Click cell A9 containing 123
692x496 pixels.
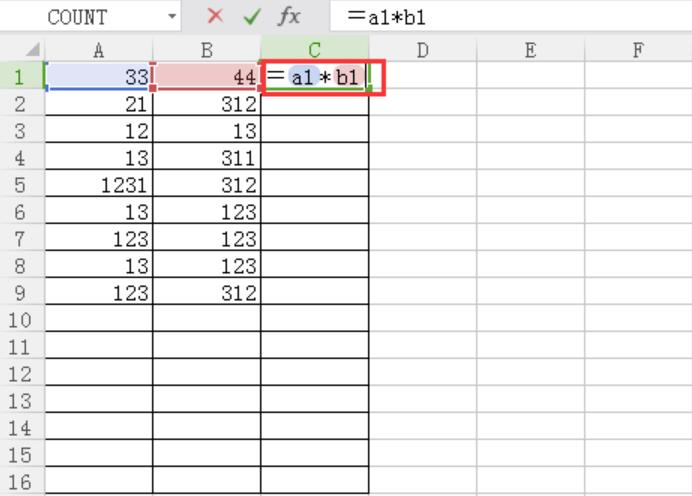(x=99, y=291)
